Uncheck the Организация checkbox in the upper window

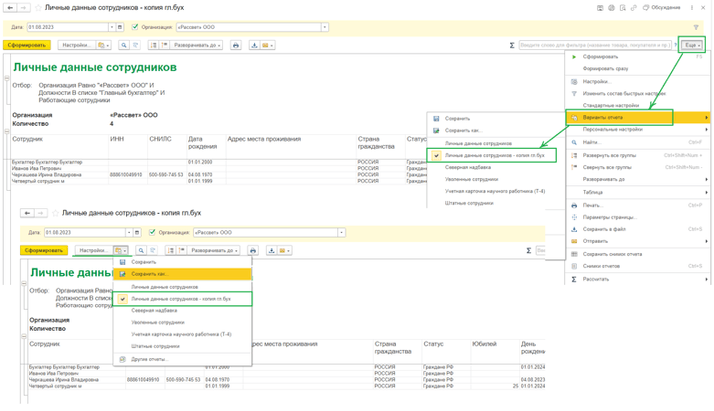tap(135, 27)
